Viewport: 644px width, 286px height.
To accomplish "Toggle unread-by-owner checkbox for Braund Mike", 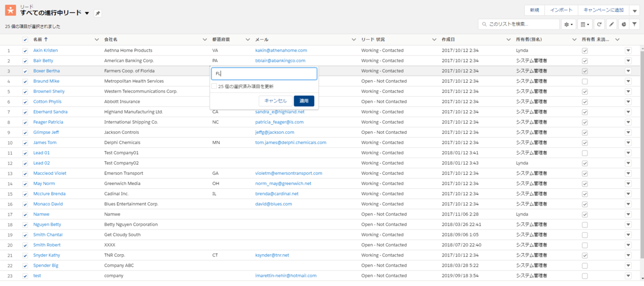I will (x=585, y=81).
